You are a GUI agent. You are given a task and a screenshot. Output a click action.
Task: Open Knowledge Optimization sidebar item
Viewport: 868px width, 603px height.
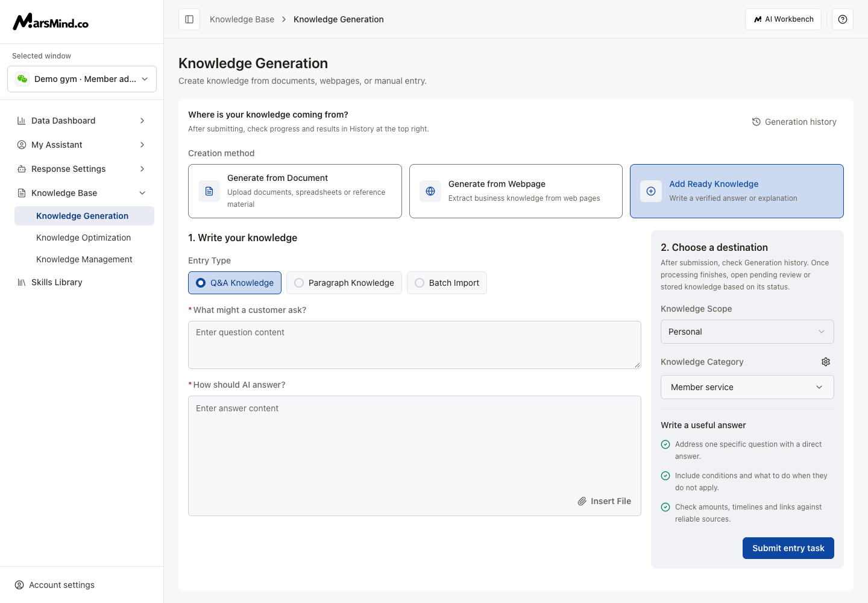(x=84, y=238)
